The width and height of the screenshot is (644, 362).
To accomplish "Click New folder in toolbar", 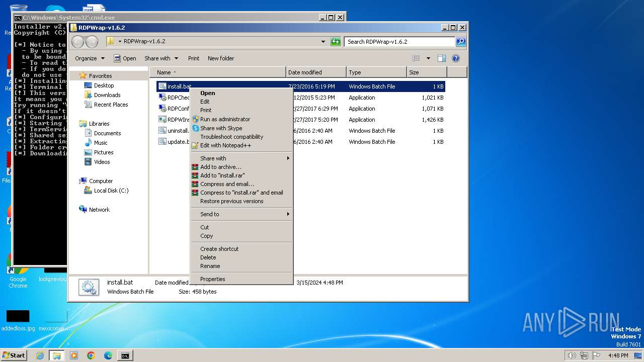I will click(221, 58).
